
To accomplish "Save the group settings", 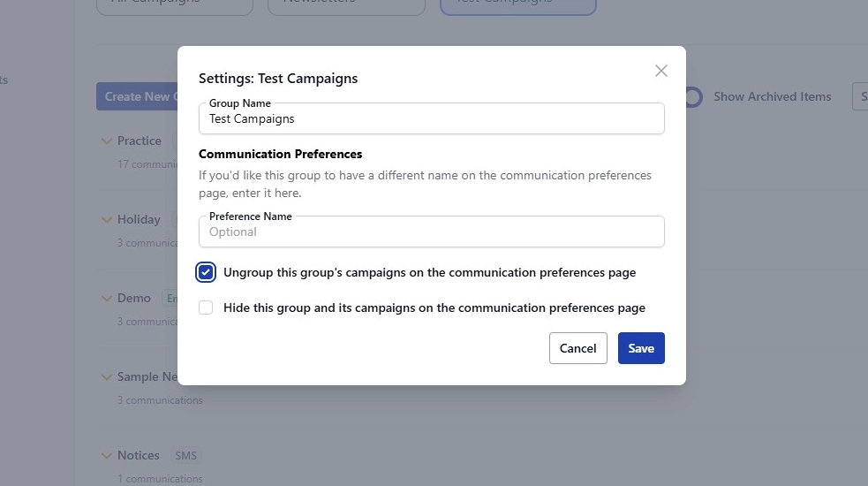I will [640, 348].
